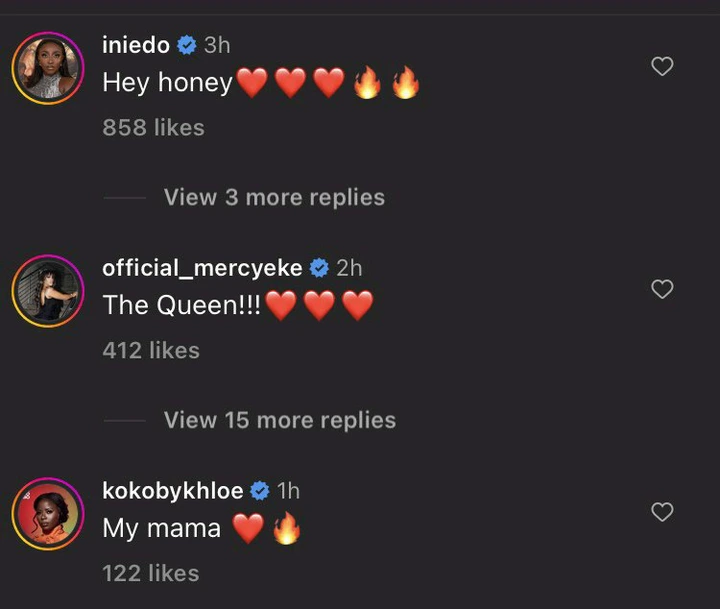View the 412 likes list
Viewport: 720px width, 609px height.
click(151, 351)
